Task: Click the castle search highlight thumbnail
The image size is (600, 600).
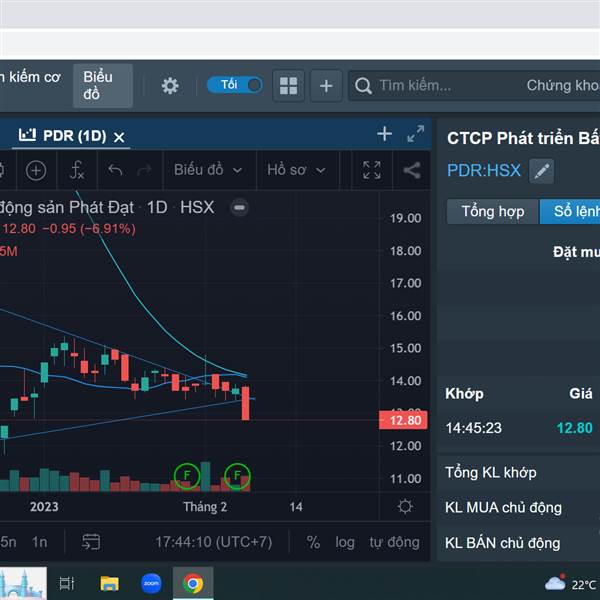Action: [23, 584]
